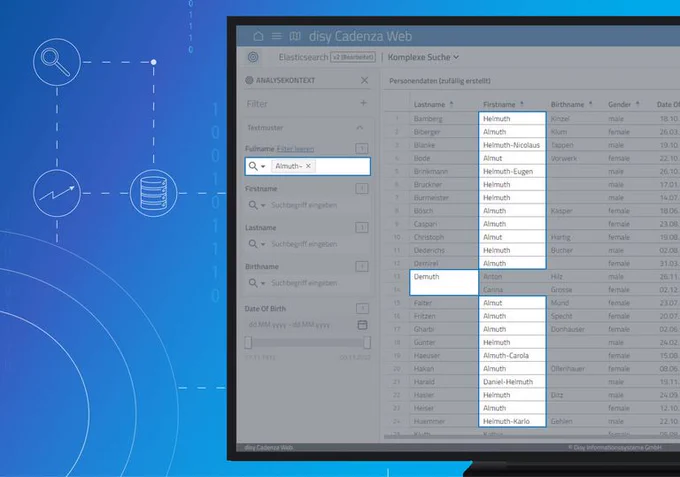Select the Anton firstname cell
Screen dimensions: 680x477
[512, 276]
